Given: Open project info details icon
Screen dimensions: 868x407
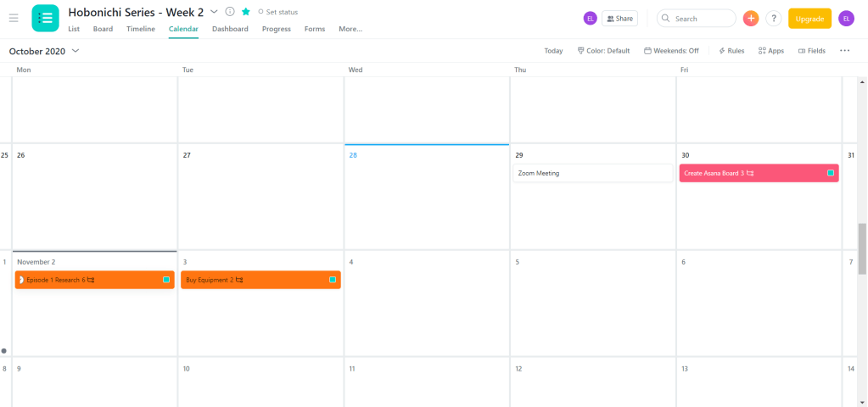Looking at the screenshot, I should (230, 12).
